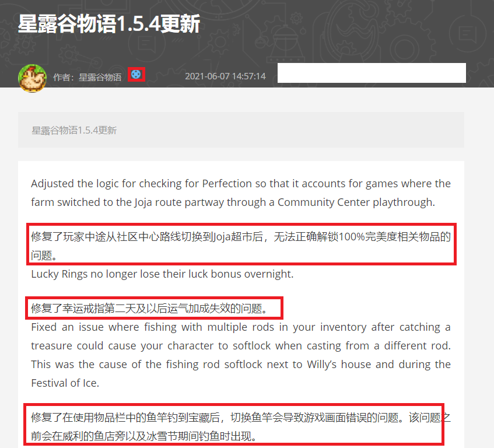The height and width of the screenshot is (448, 494).
Task: Click the words Community Center playthrough
Action: [356, 202]
